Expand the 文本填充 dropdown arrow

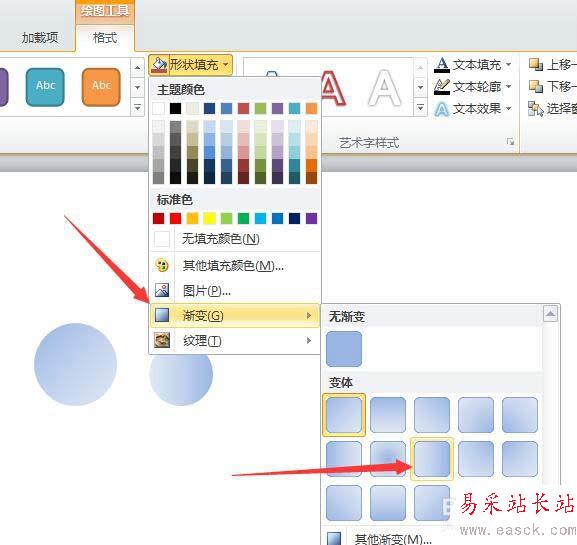coord(509,65)
